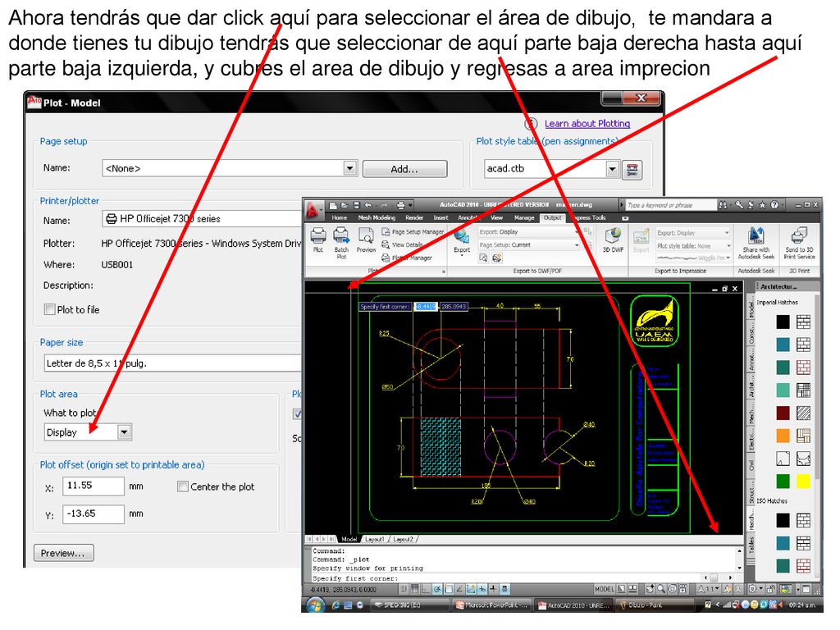
Task: Open the quick access toolbar customize arrow
Action: tap(410, 205)
